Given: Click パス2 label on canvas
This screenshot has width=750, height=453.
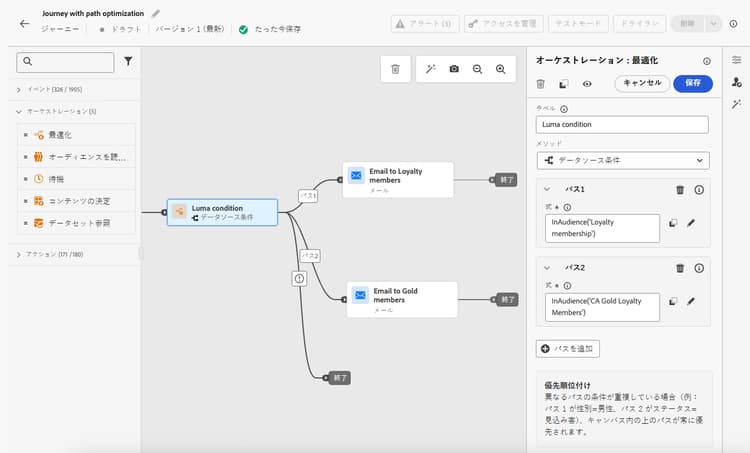Looking at the screenshot, I should [x=310, y=256].
